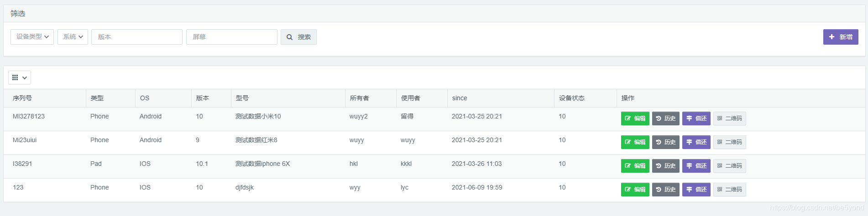Select serial number I38291 cell
This screenshot has height=216, width=868.
click(x=22, y=164)
